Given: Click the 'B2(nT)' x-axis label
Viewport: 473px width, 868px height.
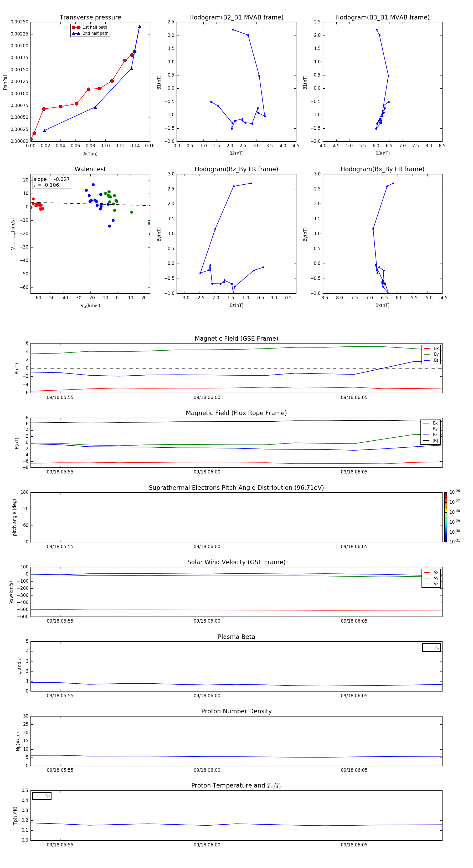Looking at the screenshot, I should (x=236, y=153).
